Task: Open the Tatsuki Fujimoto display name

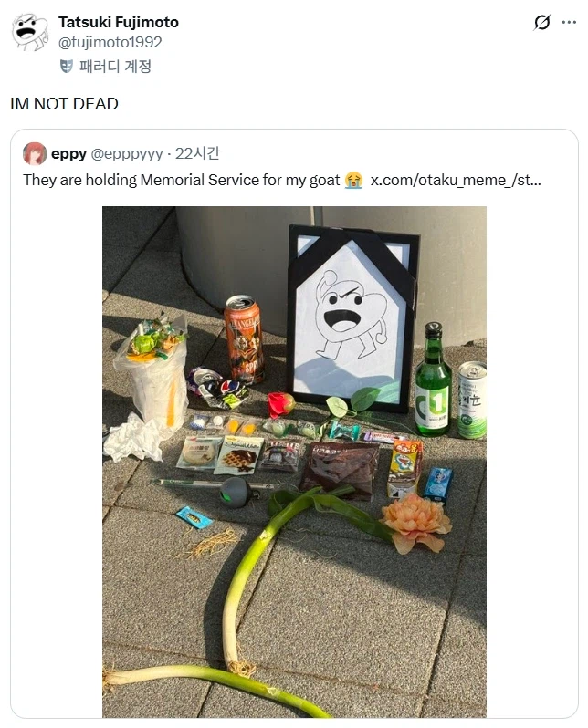Action: point(118,22)
